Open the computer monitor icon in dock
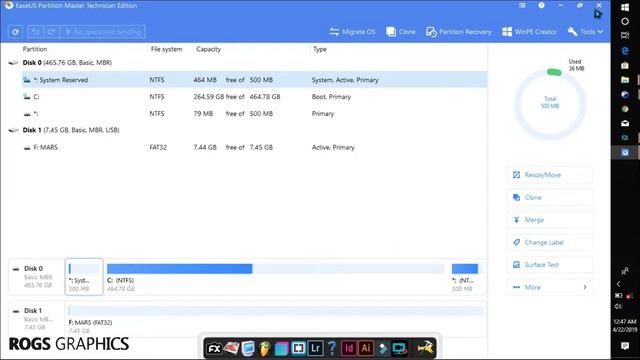 [248, 349]
